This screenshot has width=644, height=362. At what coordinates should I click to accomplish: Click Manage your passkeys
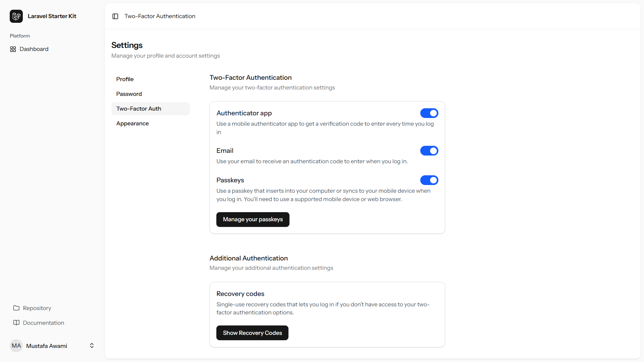click(253, 219)
